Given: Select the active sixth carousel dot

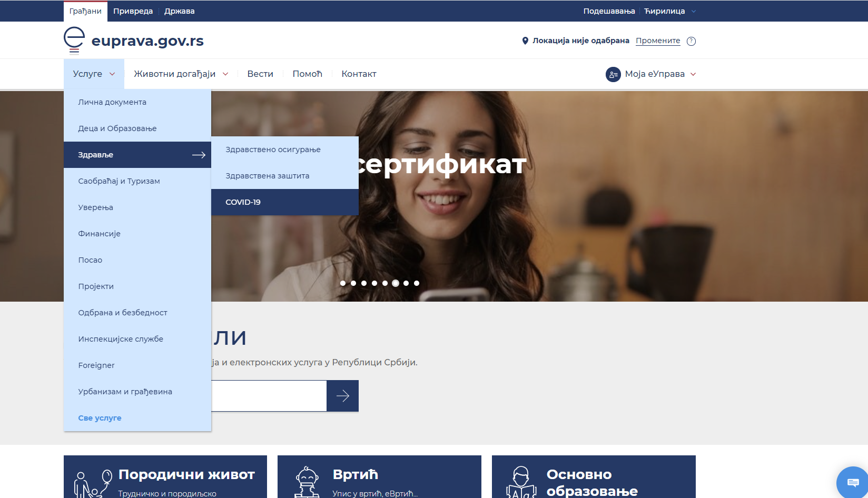Looking at the screenshot, I should pyautogui.click(x=396, y=283).
